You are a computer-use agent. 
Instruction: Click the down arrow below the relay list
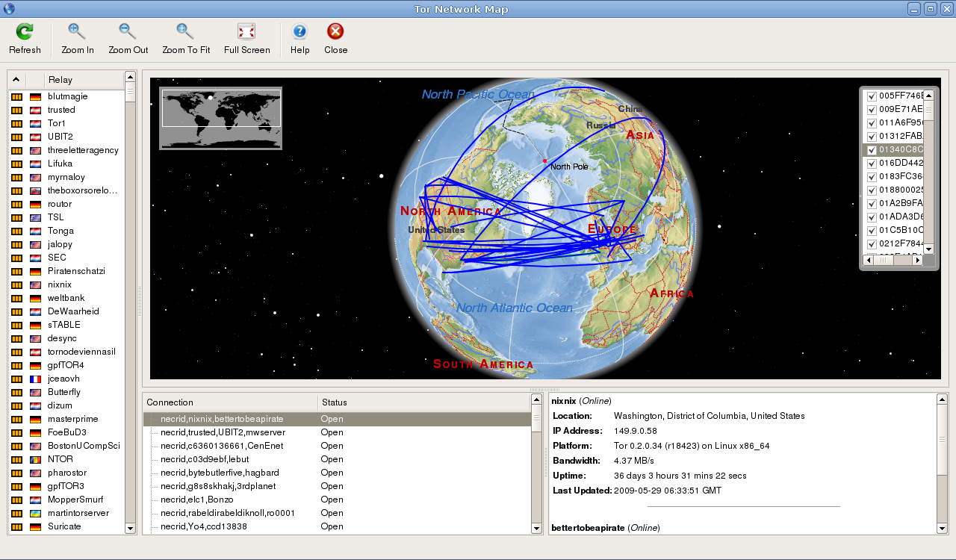click(x=130, y=529)
